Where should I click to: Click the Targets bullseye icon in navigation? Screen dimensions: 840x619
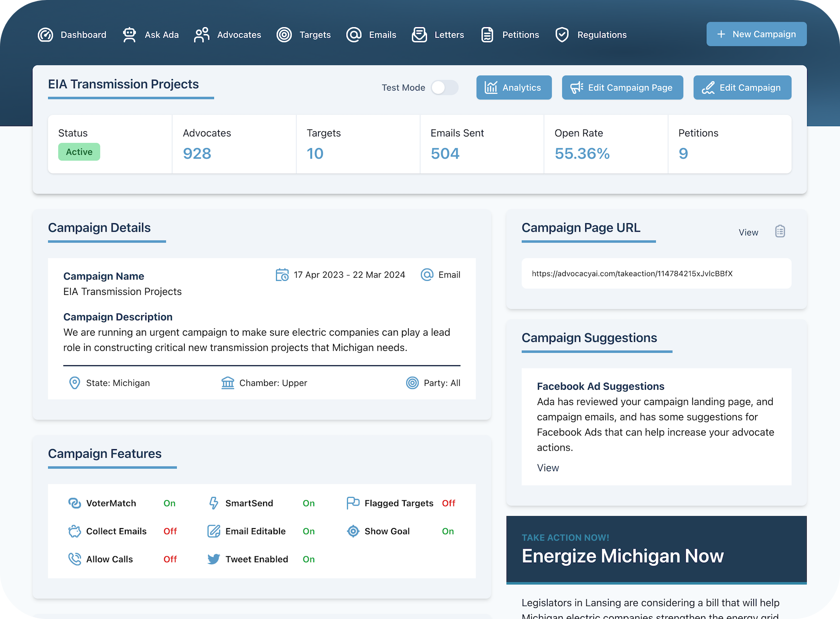pos(284,35)
